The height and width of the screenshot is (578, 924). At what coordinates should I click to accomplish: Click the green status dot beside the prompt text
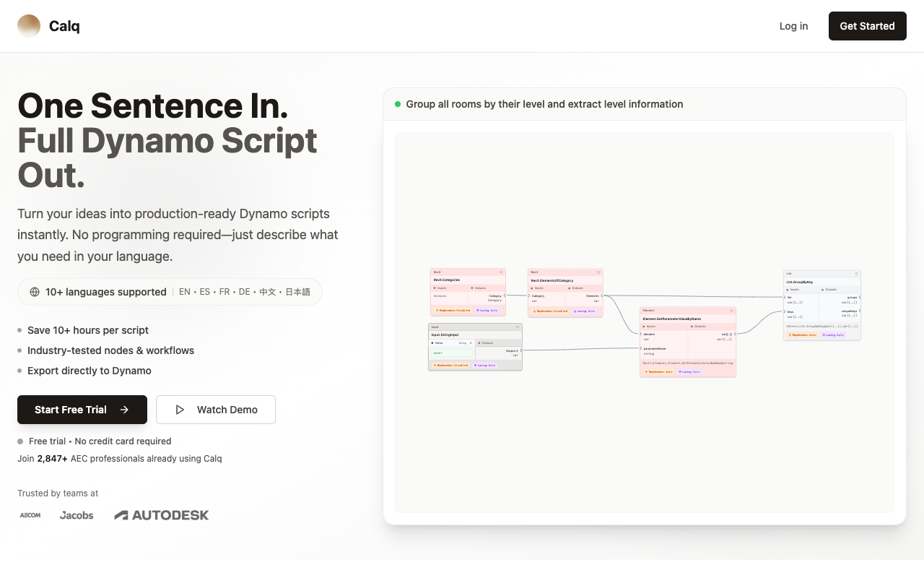397,104
